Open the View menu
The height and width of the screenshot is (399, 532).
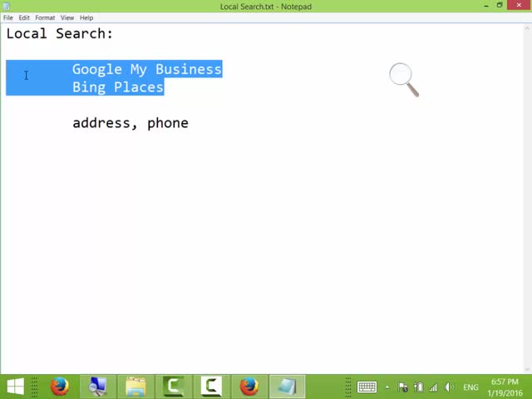click(67, 17)
